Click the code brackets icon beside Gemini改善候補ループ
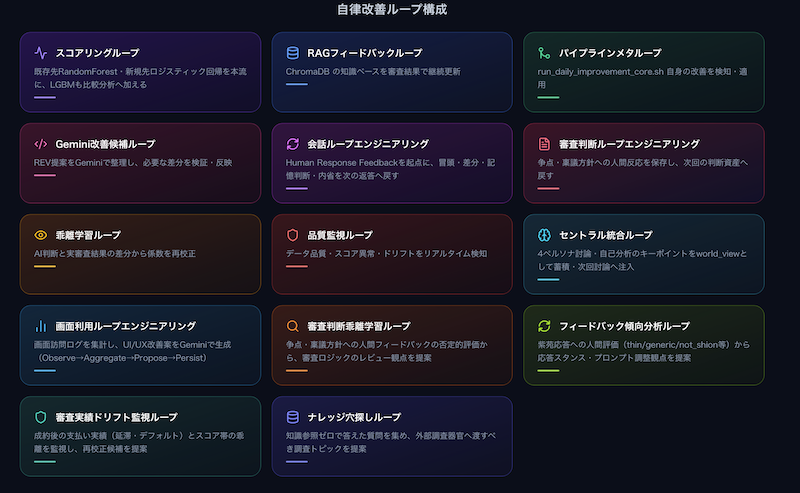Viewport: 800px width, 493px height. (41, 144)
